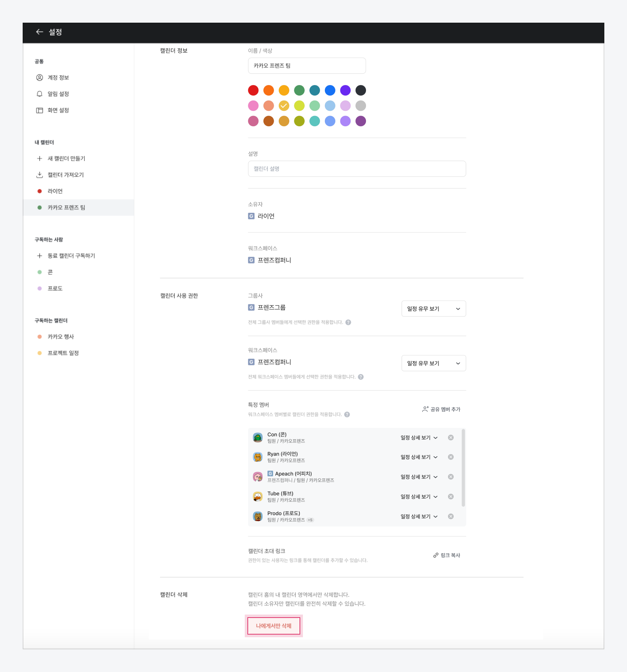Select the checked yellow color swatch
627x672 pixels.
click(x=284, y=106)
